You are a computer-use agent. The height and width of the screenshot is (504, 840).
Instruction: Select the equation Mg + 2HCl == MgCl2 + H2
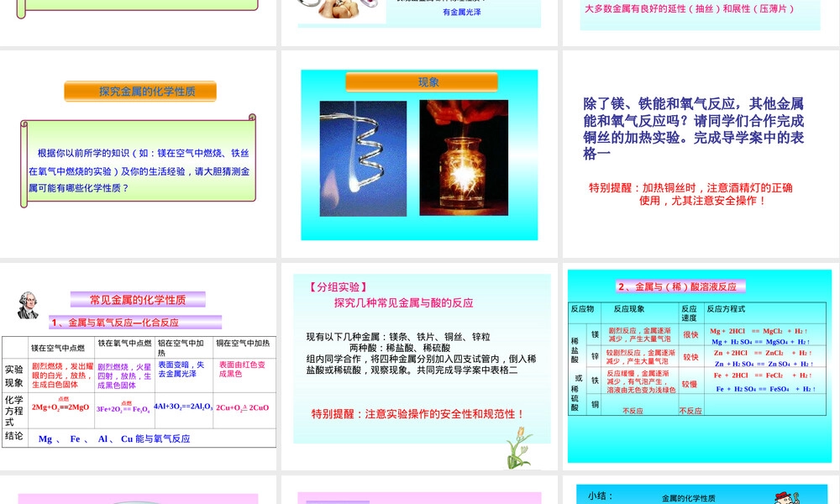[x=759, y=331]
